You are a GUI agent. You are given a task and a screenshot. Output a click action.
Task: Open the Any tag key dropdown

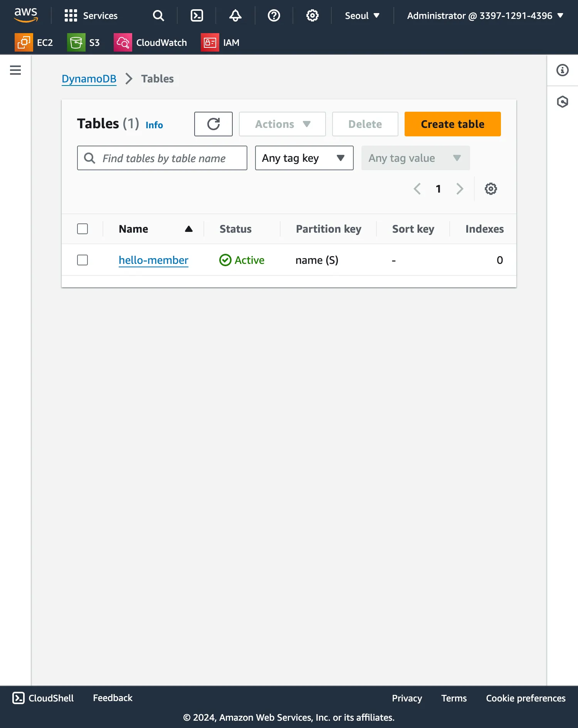click(304, 158)
